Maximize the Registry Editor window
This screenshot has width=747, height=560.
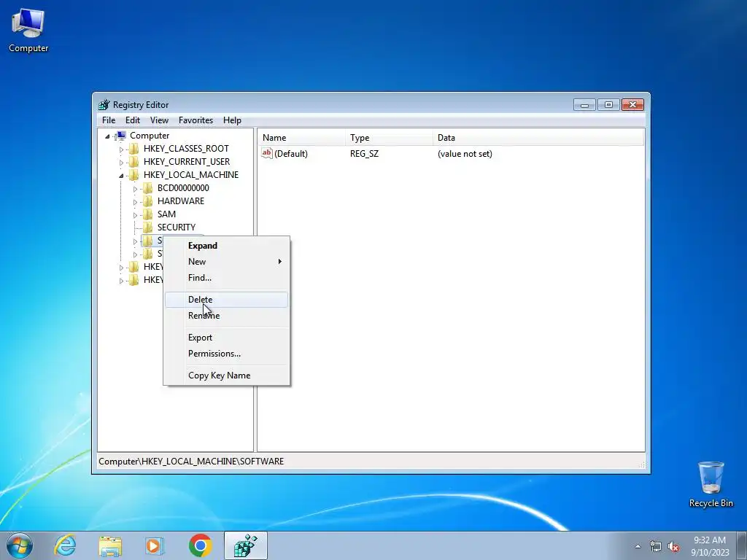click(608, 105)
